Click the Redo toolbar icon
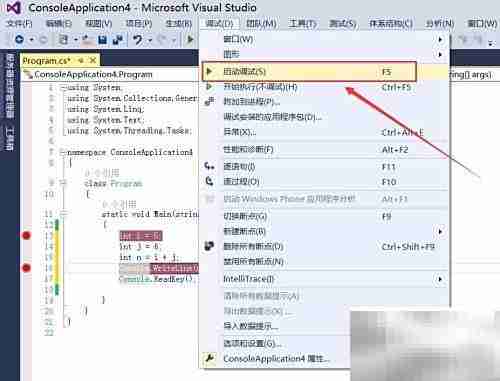500x381 pixels. click(162, 40)
